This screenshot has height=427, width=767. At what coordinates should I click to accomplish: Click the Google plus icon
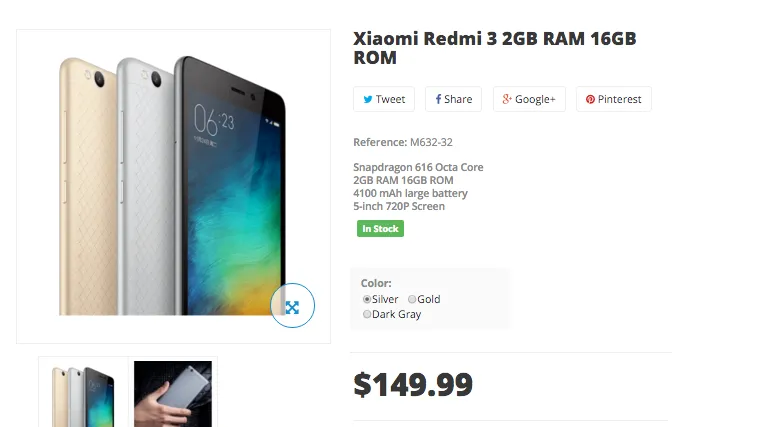click(x=507, y=100)
